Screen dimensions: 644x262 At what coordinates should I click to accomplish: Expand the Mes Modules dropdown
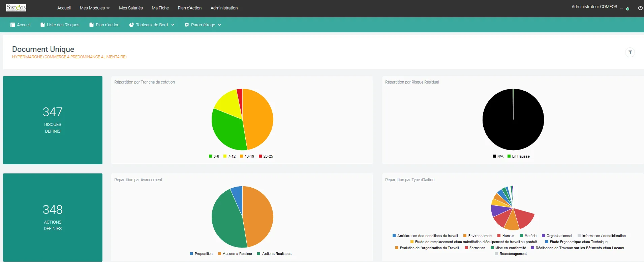[x=95, y=8]
